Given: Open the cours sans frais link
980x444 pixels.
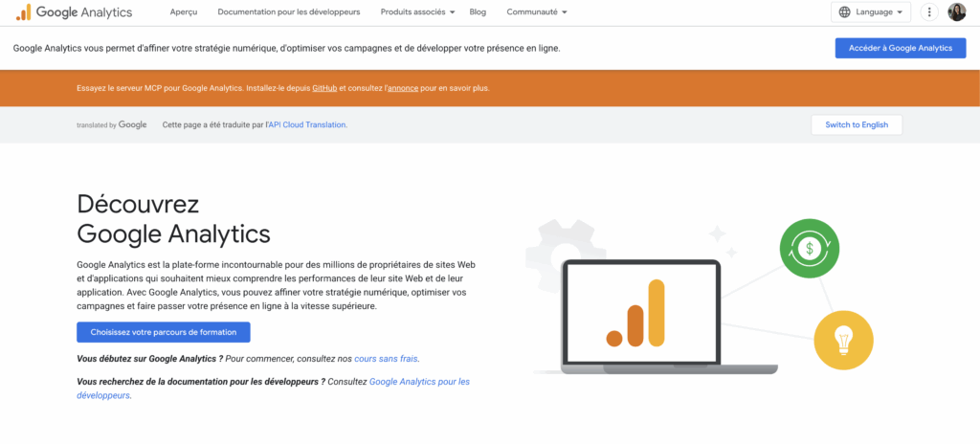Looking at the screenshot, I should click(387, 359).
